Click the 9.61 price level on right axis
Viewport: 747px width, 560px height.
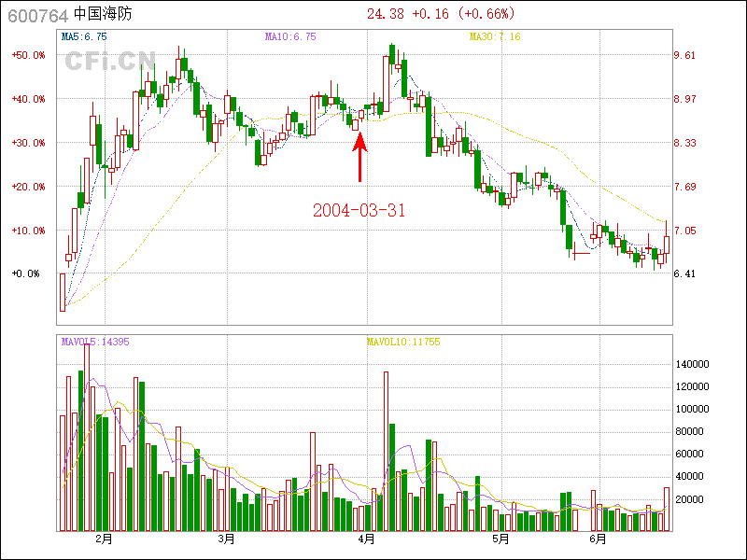coord(685,55)
